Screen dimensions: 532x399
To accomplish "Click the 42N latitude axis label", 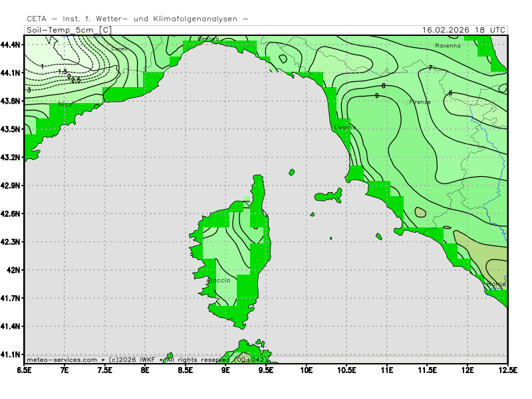I will click(x=13, y=270).
